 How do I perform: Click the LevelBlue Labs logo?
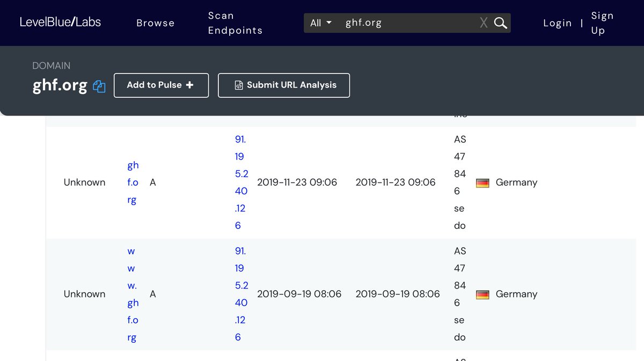60,22
